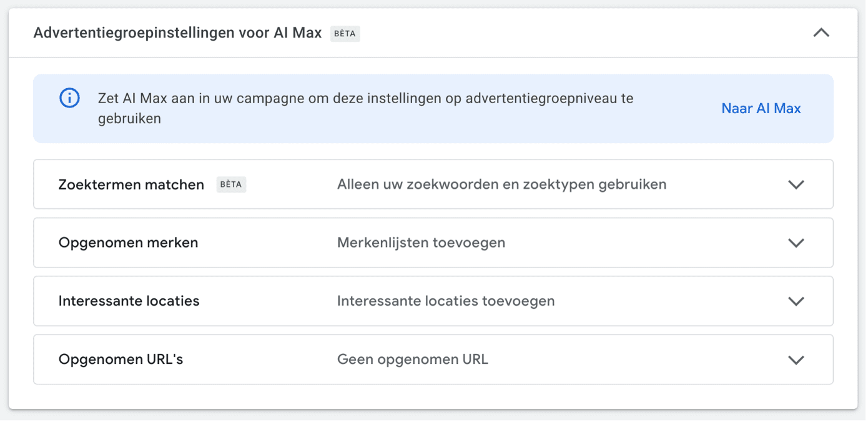Screen dimensions: 868x422
Task: Expand the Interessante locaties row chevron
Action: click(x=796, y=301)
